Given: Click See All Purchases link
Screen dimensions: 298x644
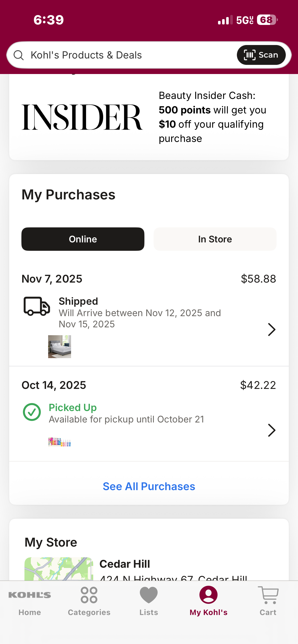Looking at the screenshot, I should point(149,486).
